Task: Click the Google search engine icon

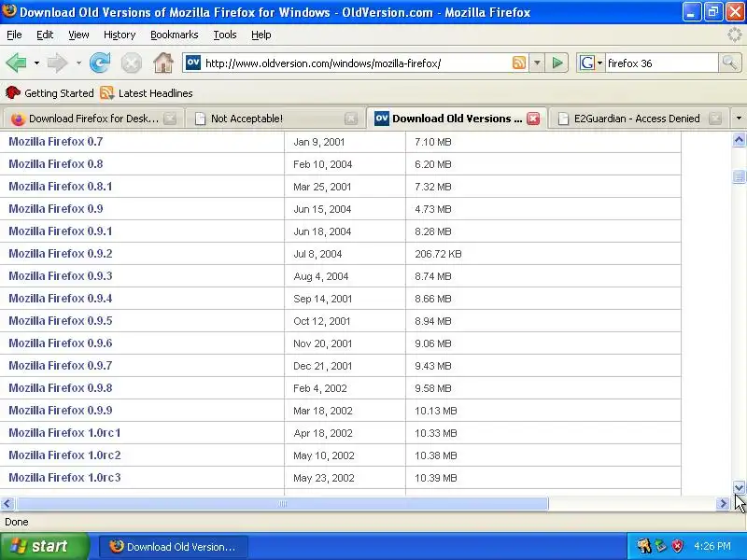Action: (586, 63)
